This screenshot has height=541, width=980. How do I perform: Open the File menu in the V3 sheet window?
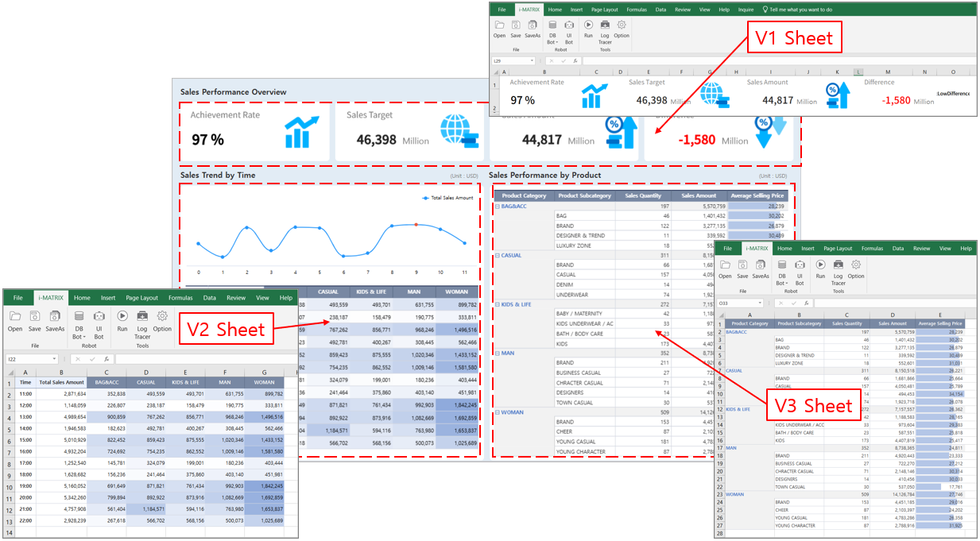(727, 249)
